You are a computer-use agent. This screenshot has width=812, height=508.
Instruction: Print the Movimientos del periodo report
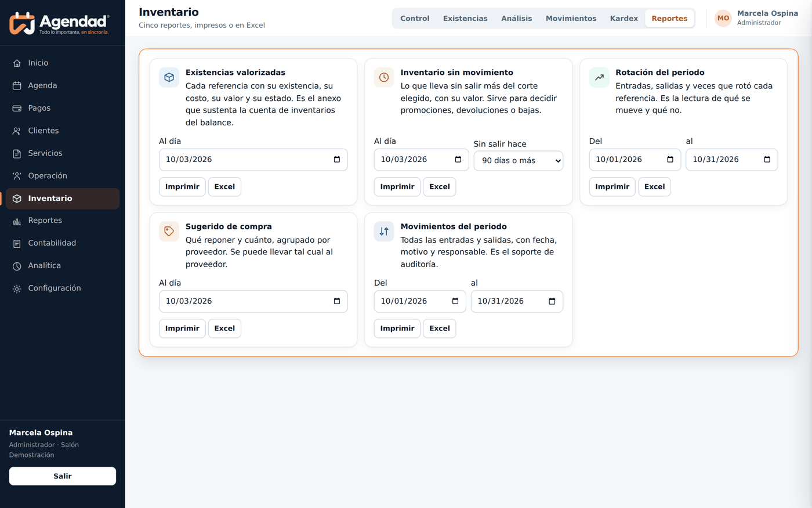(x=397, y=329)
